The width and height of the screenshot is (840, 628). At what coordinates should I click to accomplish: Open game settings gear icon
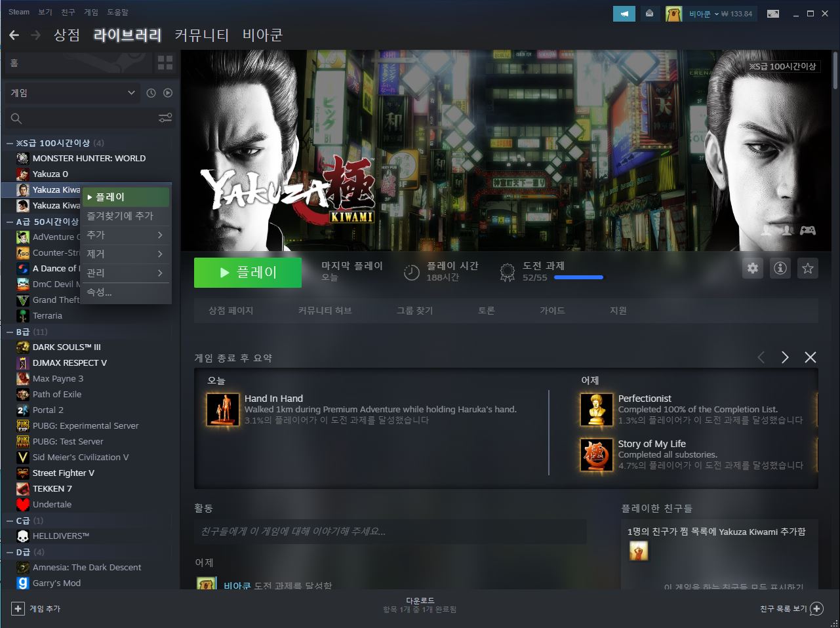tap(753, 268)
